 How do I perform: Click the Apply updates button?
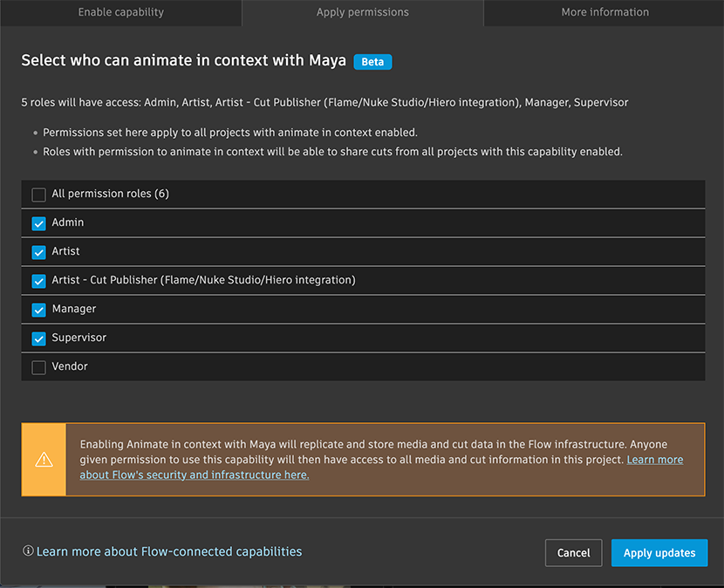(x=659, y=552)
